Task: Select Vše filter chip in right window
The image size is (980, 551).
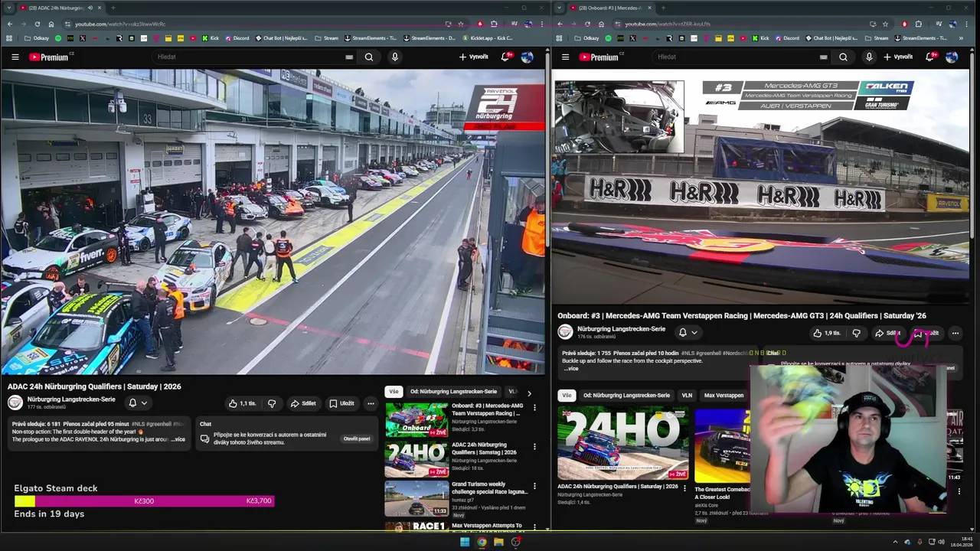Action: (567, 396)
